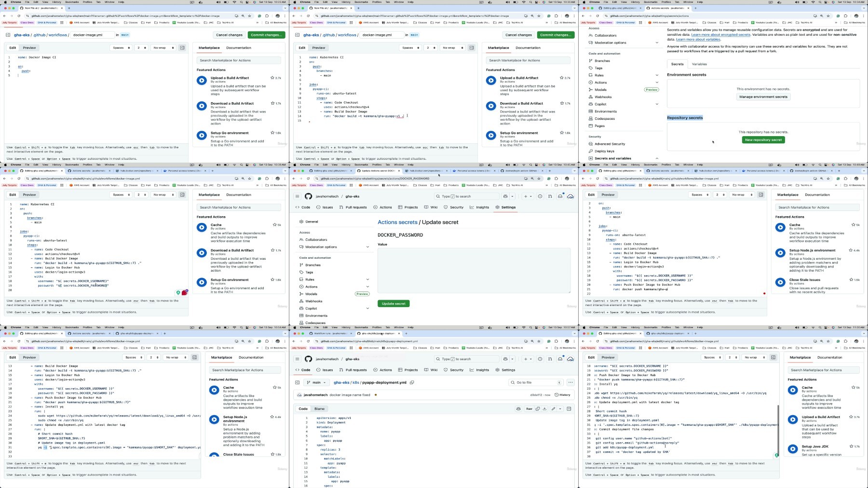Click the New repository secret button
This screenshot has height=488, width=868.
[763, 140]
